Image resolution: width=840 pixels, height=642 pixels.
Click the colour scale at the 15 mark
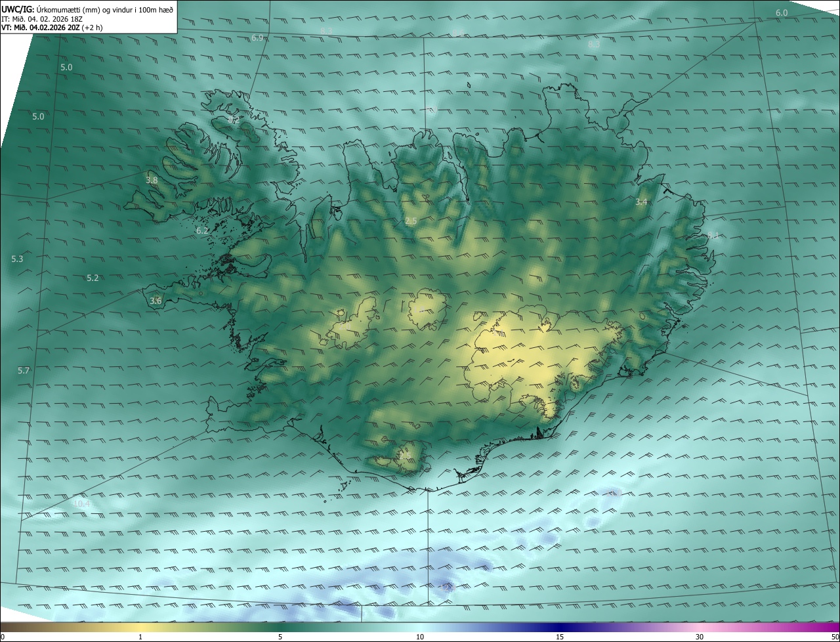[x=560, y=637]
